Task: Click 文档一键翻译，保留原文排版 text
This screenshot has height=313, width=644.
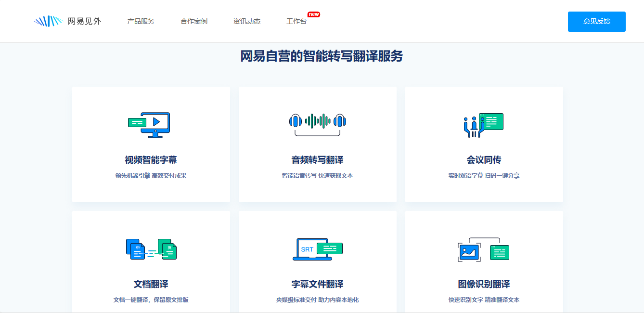Action: [151, 300]
